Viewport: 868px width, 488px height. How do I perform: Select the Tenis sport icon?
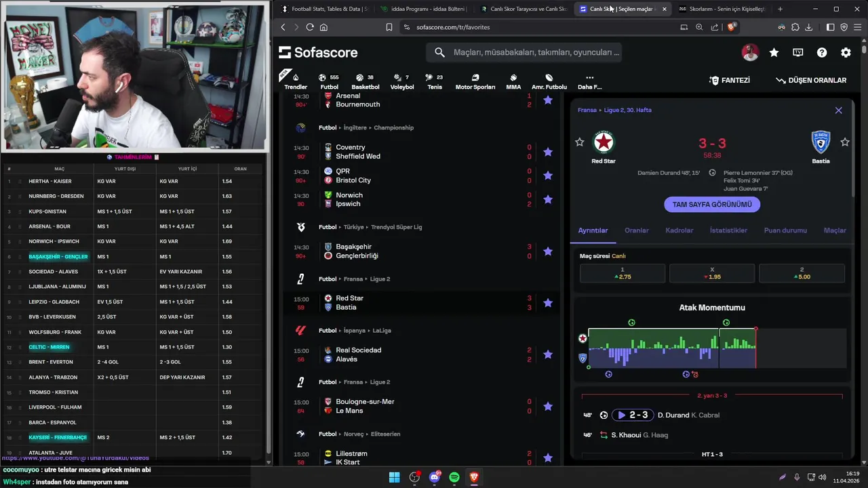coord(434,81)
